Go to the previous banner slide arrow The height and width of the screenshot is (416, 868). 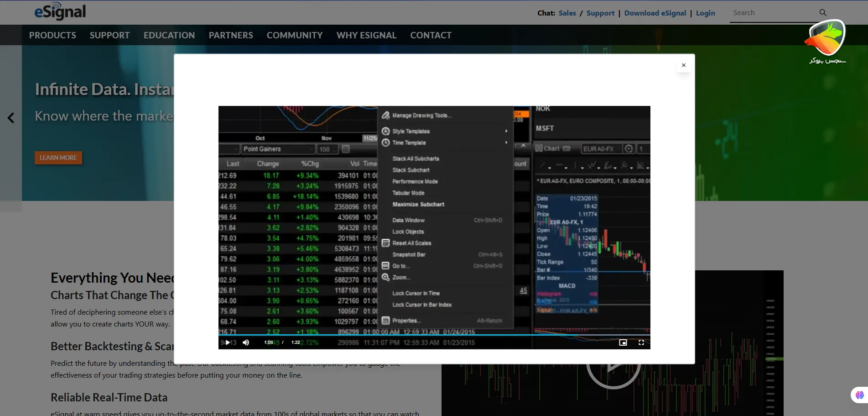coord(11,118)
